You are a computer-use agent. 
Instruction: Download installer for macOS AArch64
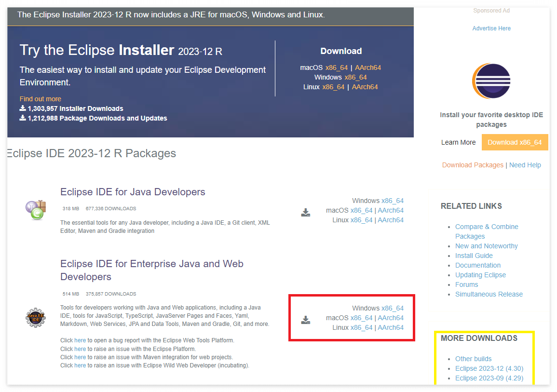click(367, 68)
